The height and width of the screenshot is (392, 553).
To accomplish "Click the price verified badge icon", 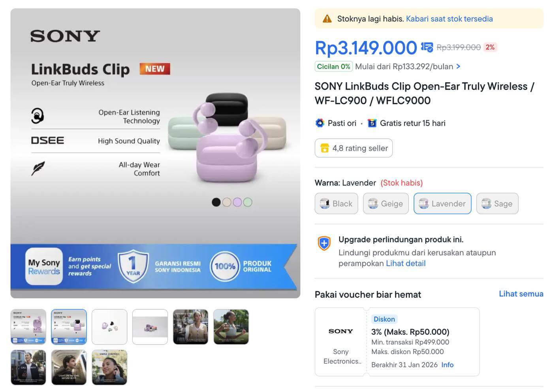I will (427, 47).
